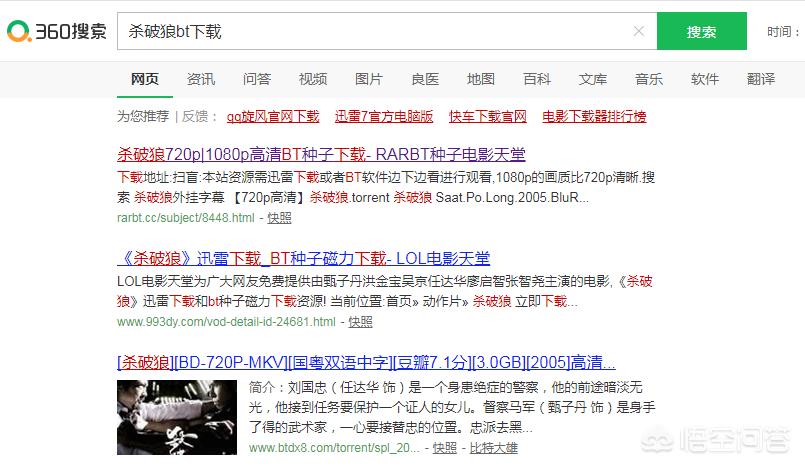
Task: Switch to the 资讯 tab
Action: tap(201, 79)
